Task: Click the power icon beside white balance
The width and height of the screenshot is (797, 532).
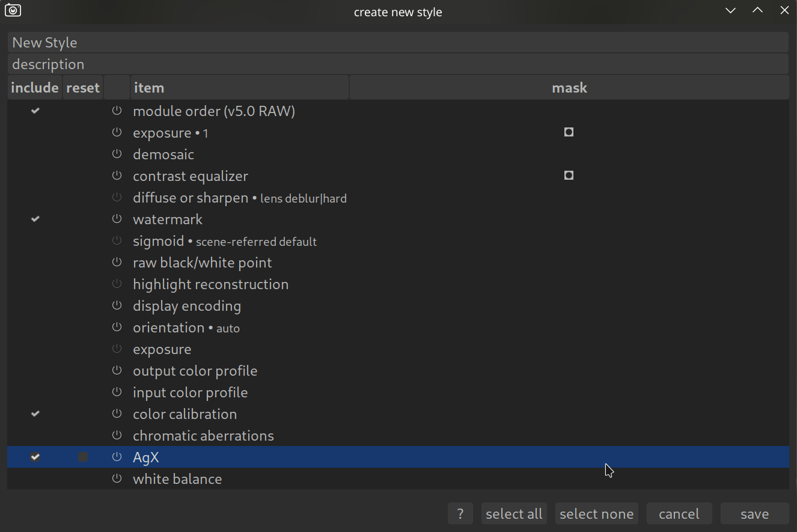Action: point(117,478)
